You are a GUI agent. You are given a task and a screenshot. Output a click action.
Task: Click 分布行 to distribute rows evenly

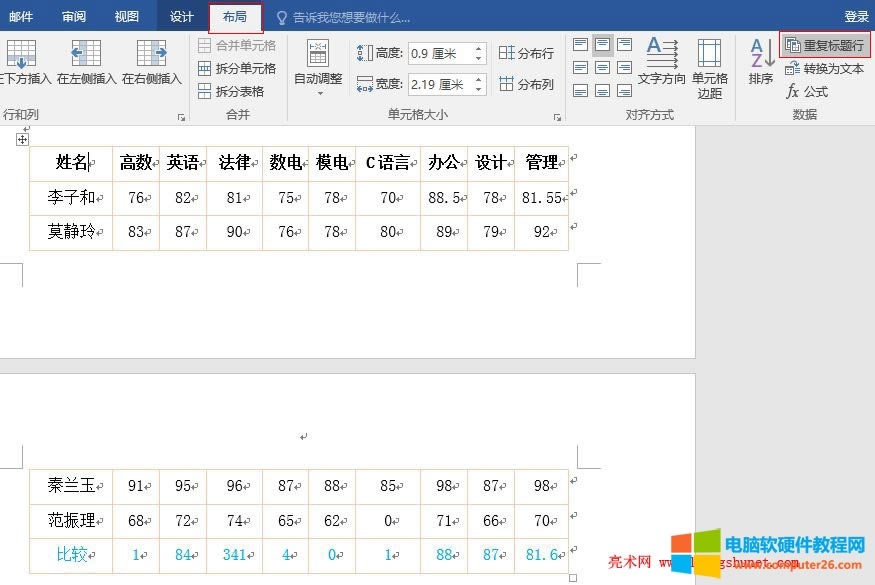point(526,53)
